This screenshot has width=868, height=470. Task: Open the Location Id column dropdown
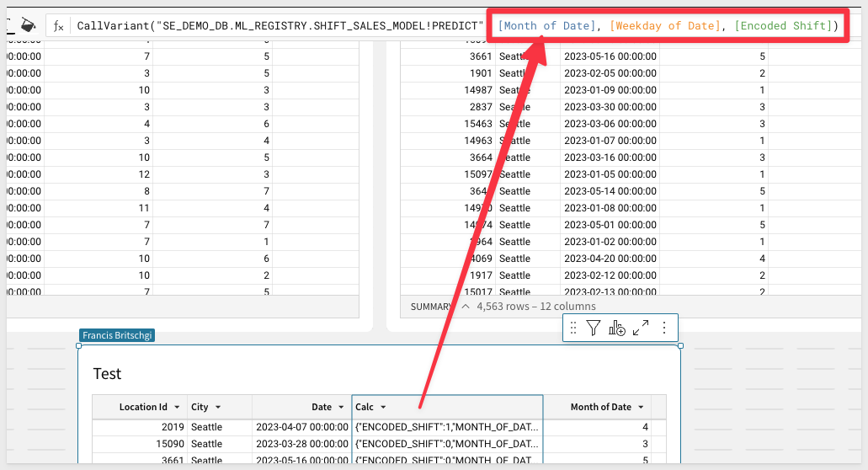tap(174, 407)
